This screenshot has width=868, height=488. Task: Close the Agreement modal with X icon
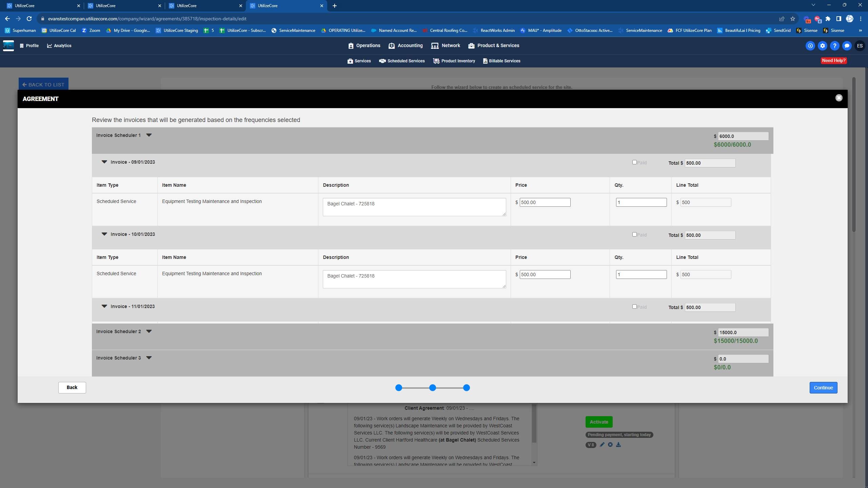click(x=839, y=98)
